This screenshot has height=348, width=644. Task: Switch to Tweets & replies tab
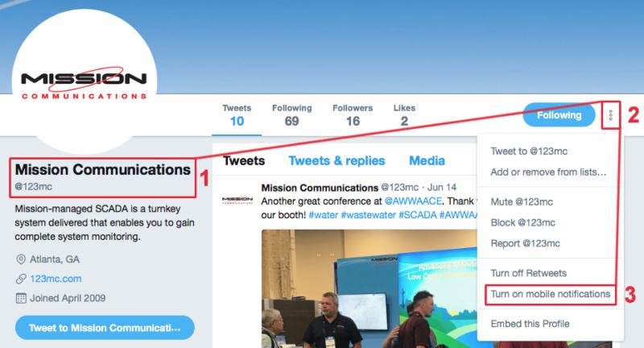336,160
